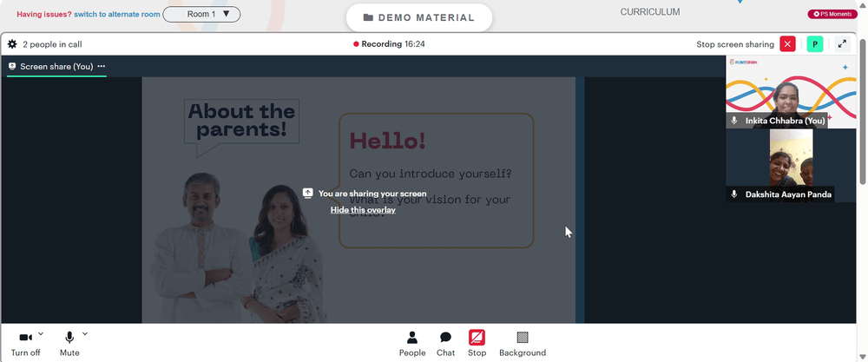Open the Demo Material folder button
Viewport: 868px width, 362px height.
click(419, 17)
